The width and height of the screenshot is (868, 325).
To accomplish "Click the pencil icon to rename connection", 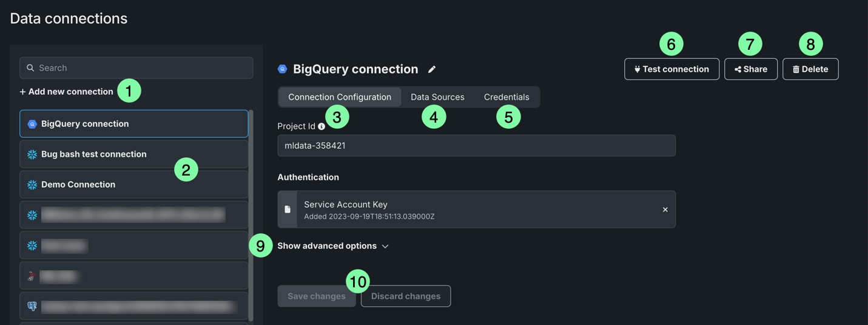I will coord(432,69).
